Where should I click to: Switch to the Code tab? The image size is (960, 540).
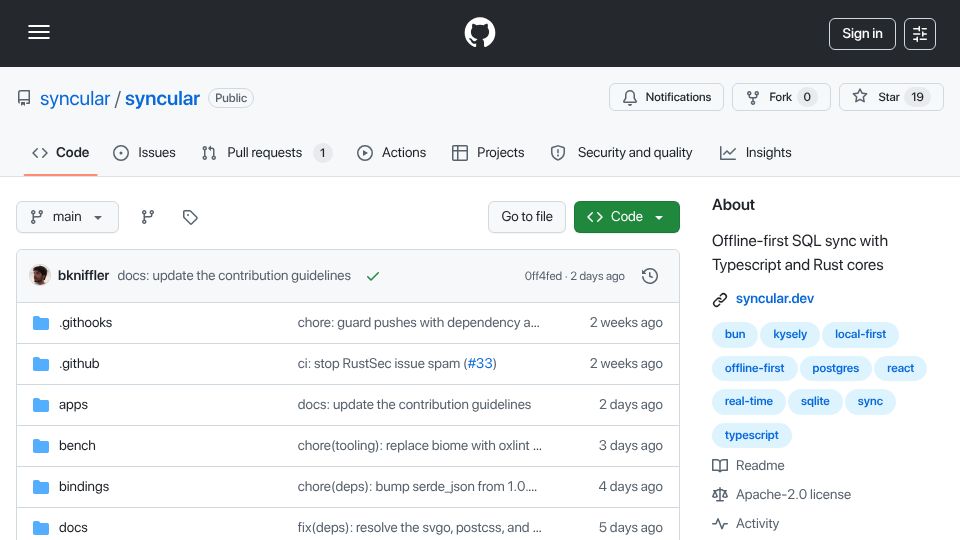61,152
